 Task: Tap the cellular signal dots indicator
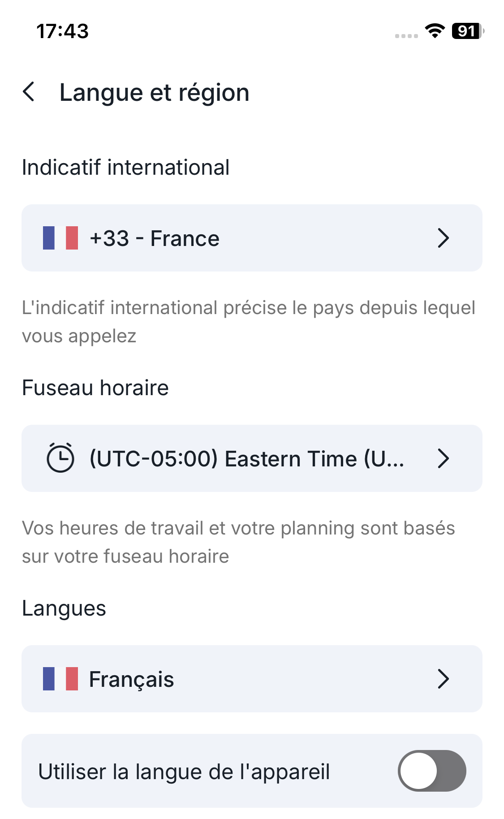pos(406,36)
